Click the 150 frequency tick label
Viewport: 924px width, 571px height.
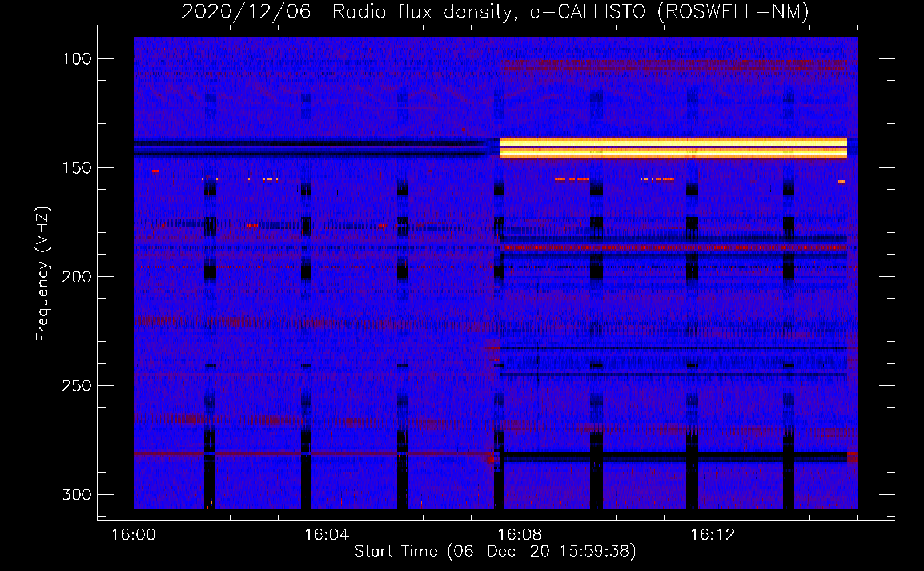[x=77, y=168]
